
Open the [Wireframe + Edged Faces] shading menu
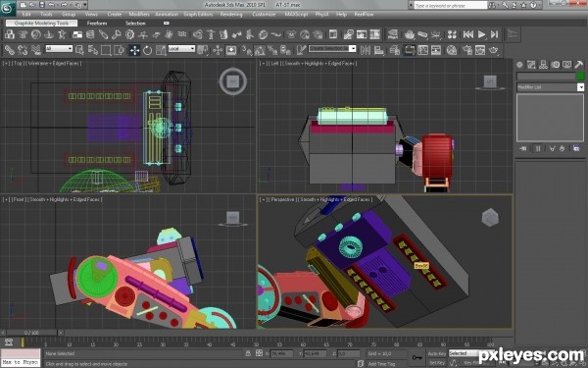(x=53, y=64)
